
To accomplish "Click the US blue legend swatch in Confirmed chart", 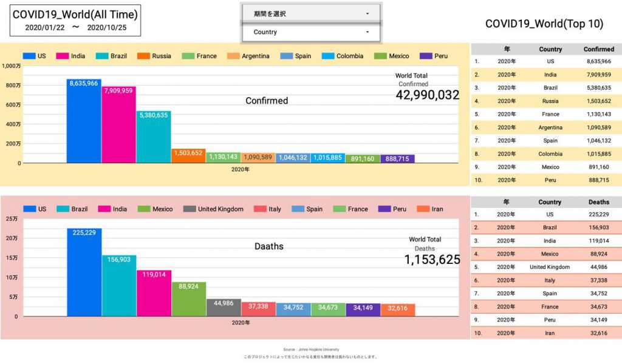I will point(29,56).
